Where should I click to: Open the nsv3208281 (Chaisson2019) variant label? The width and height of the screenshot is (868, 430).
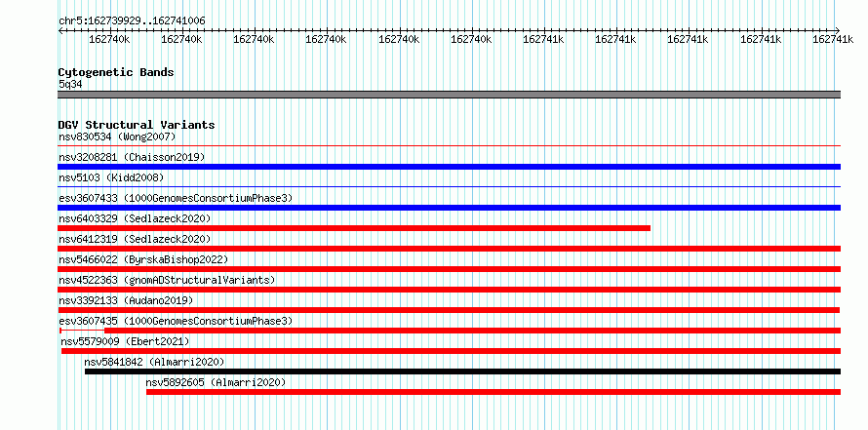[x=132, y=157]
